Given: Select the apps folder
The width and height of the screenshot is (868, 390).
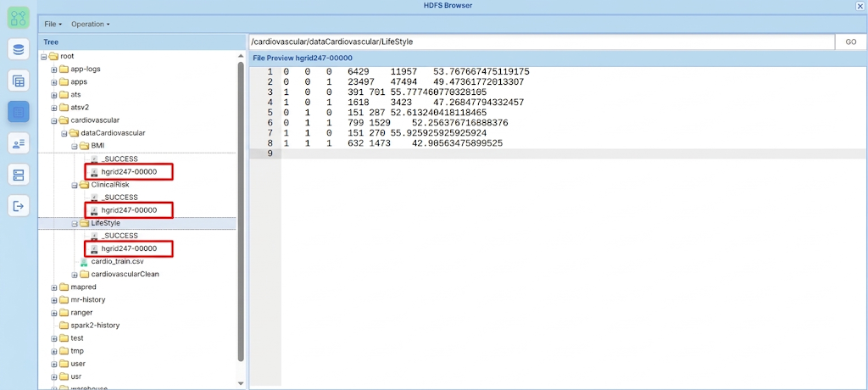Looking at the screenshot, I should (79, 81).
